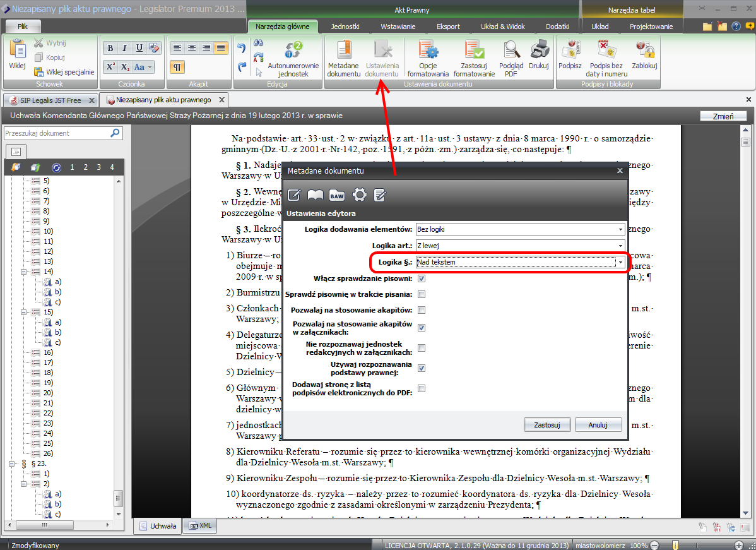Open the book icon tab in the Metadane dialog
The image size is (756, 550).
316,195
